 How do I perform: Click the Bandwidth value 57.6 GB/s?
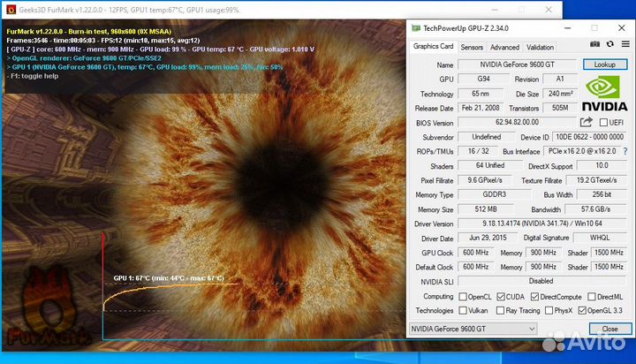click(596, 209)
